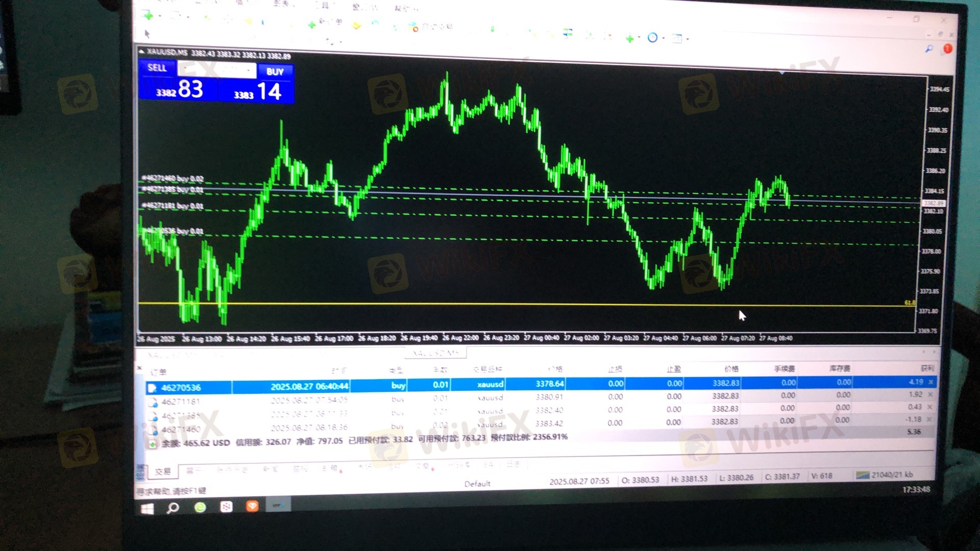Select the XAUUSD,M5 chart tab
This screenshot has height=551, width=980.
[x=435, y=353]
